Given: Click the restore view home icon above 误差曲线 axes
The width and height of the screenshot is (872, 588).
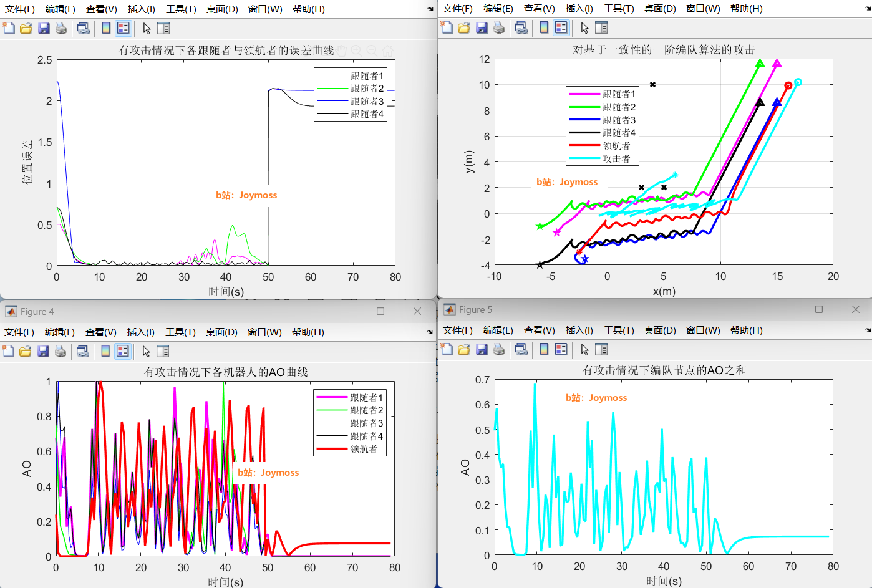Looking at the screenshot, I should click(x=388, y=51).
